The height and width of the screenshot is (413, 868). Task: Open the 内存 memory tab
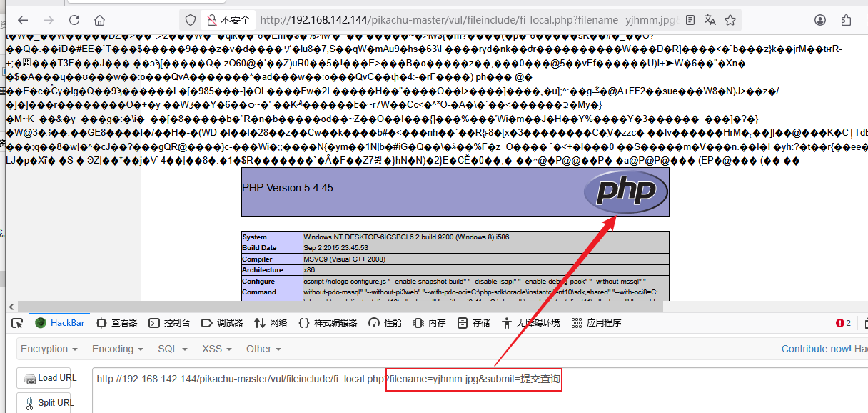point(429,323)
